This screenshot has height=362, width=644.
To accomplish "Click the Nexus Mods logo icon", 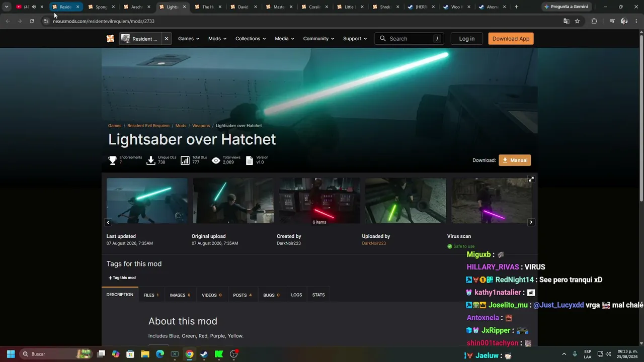I will click(x=110, y=39).
